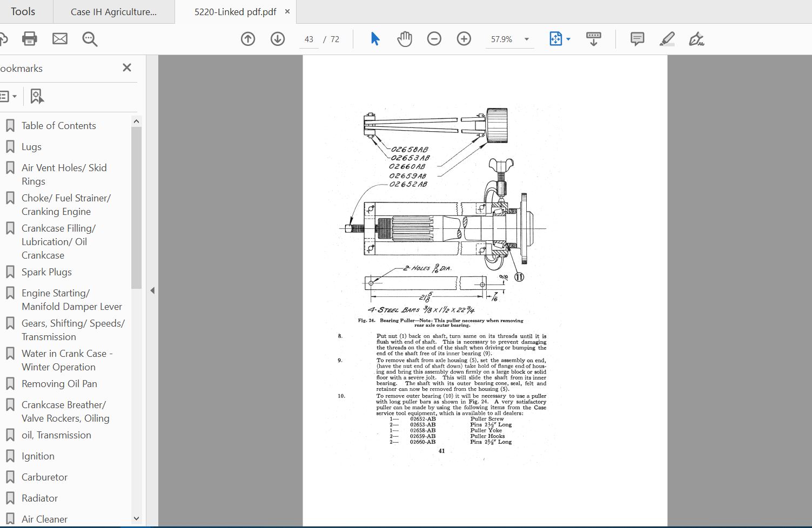812x528 pixels.
Task: Open the bookmark options dropdown menu
Action: (x=9, y=96)
